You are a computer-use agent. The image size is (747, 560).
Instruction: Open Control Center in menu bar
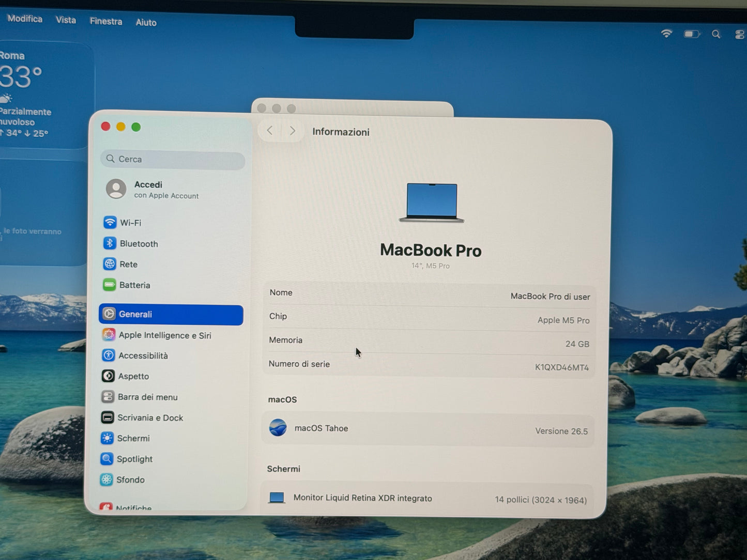pos(740,35)
